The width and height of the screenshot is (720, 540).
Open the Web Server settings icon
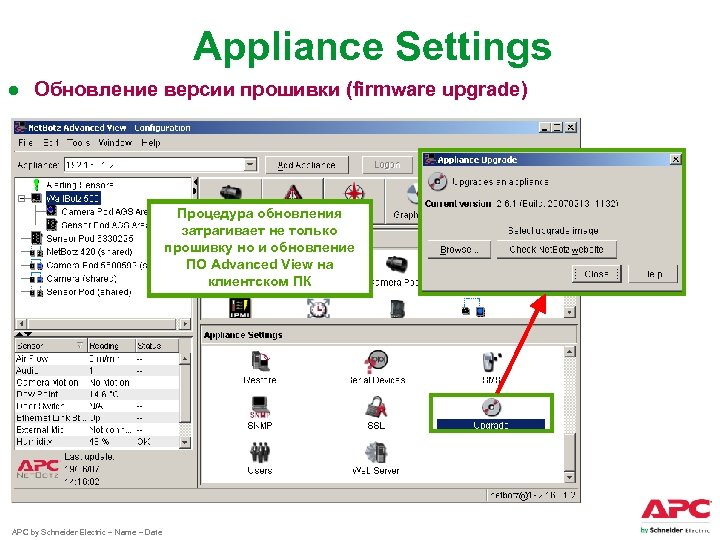tap(376, 452)
